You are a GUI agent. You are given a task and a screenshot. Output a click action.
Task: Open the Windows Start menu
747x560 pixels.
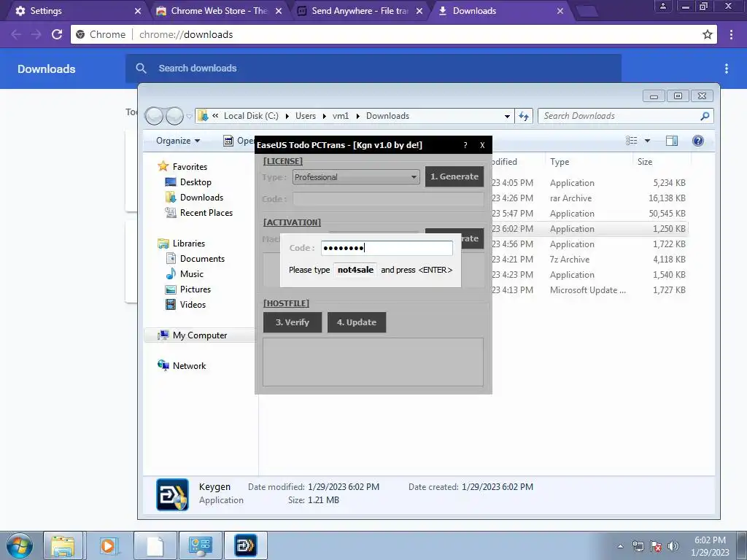tap(20, 545)
